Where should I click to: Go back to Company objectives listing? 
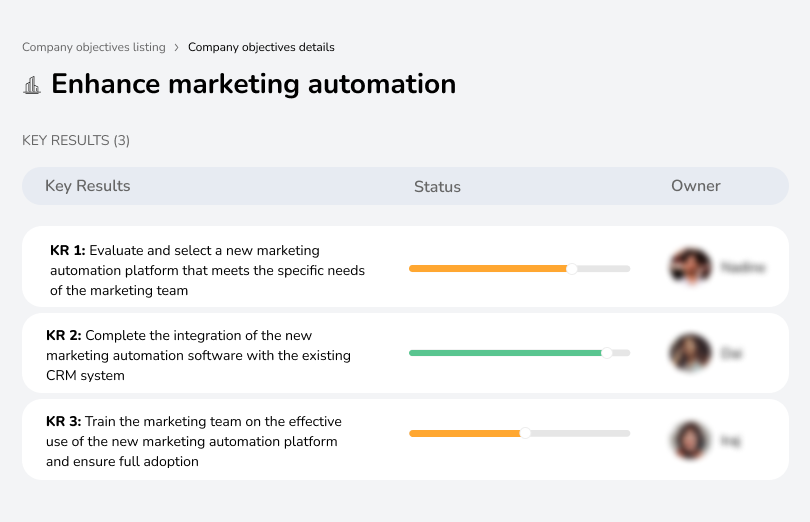(x=94, y=47)
